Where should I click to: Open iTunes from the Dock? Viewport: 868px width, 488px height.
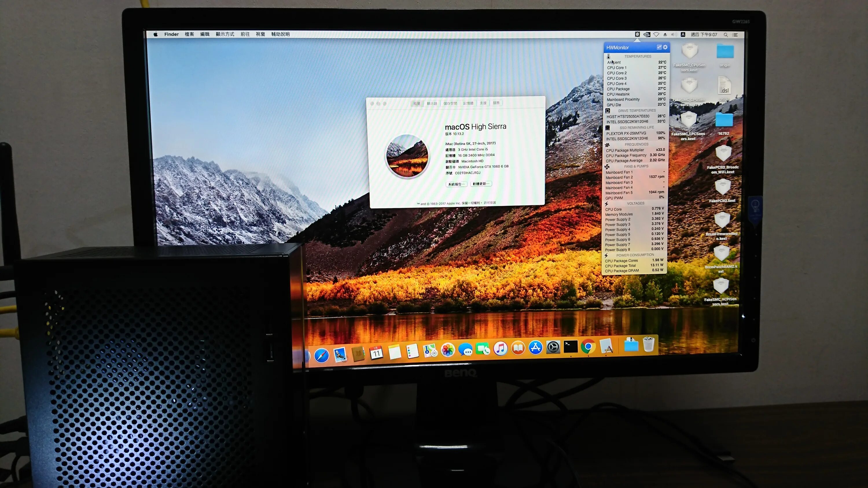click(500, 348)
